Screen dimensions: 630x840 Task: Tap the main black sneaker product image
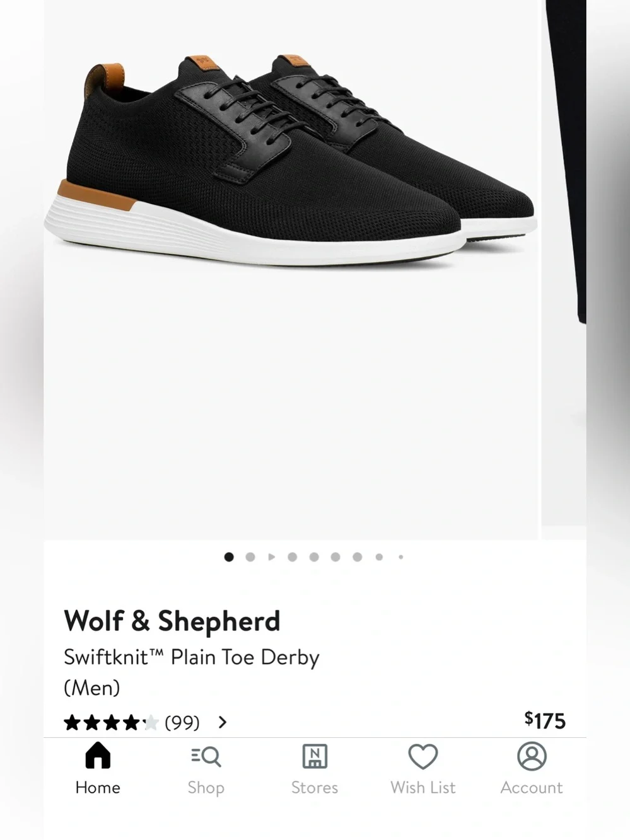(291, 270)
